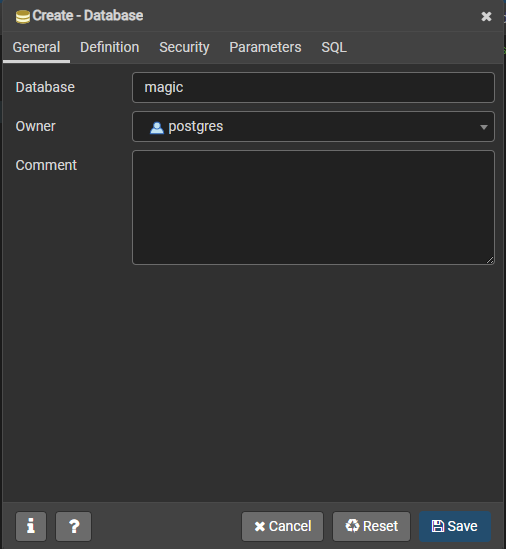506x549 pixels.
Task: Click the Database name field containing magic
Action: point(313,88)
